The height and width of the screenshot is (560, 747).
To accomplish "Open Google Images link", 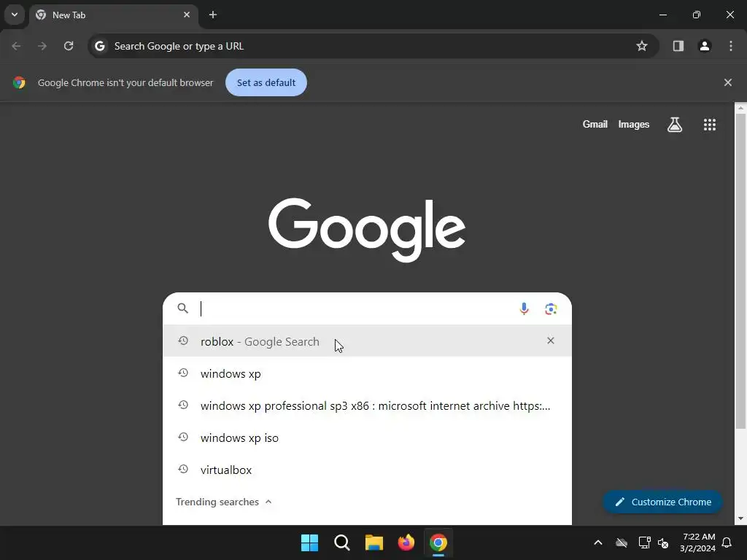I will point(634,124).
